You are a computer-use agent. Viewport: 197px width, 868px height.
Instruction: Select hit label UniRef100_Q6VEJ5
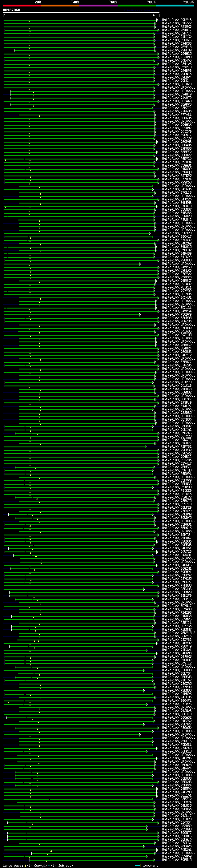tap(177, 47)
